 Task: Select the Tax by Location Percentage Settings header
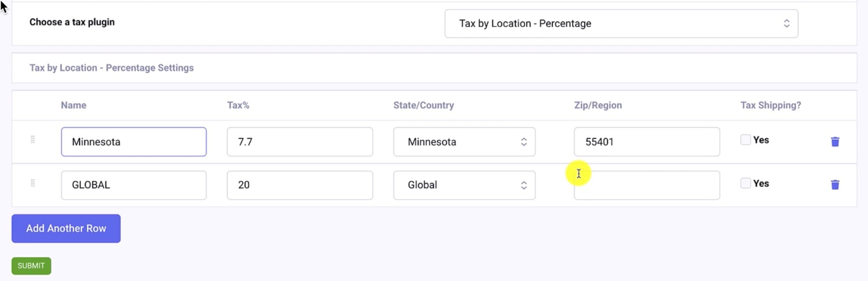click(x=112, y=67)
